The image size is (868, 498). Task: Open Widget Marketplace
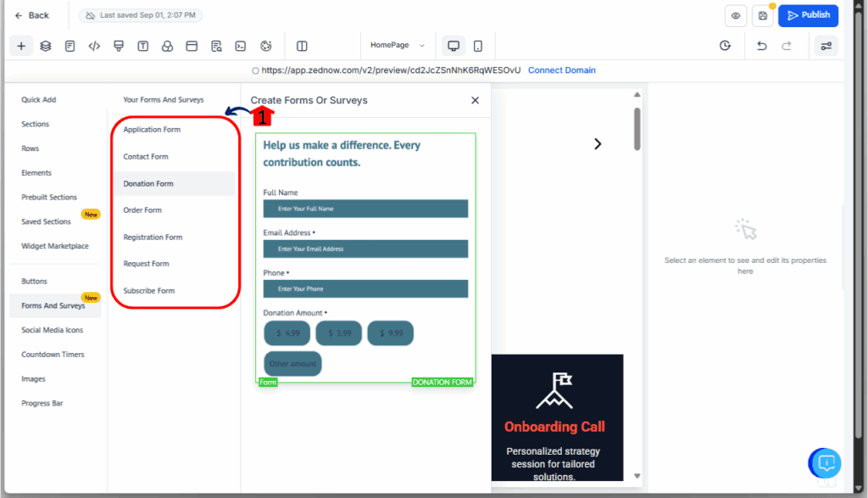[55, 246]
